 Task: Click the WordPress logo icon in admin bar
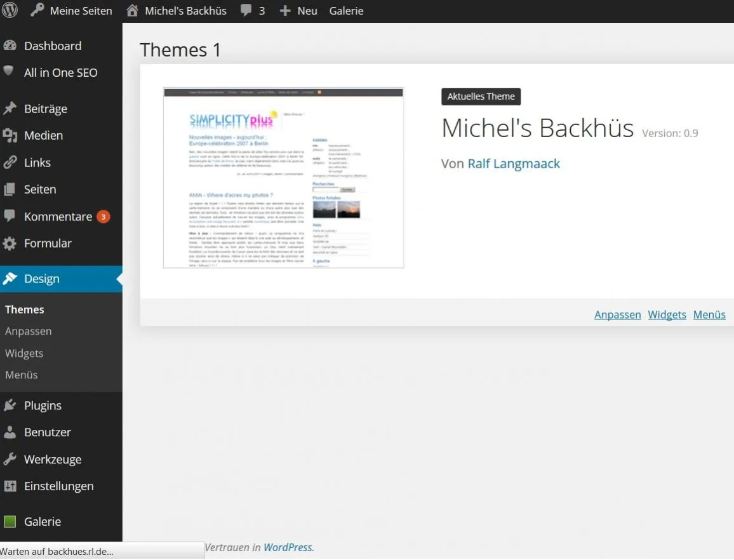(10, 10)
